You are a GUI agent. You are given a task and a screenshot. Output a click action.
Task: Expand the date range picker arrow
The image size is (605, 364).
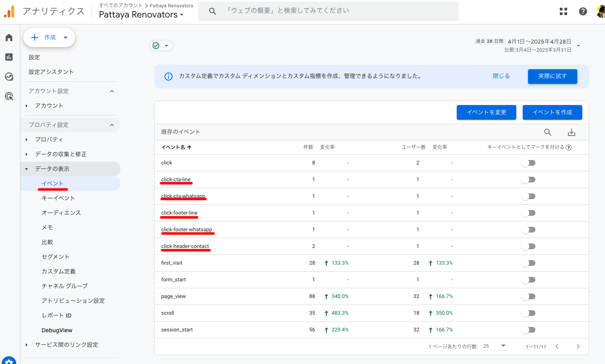point(579,46)
